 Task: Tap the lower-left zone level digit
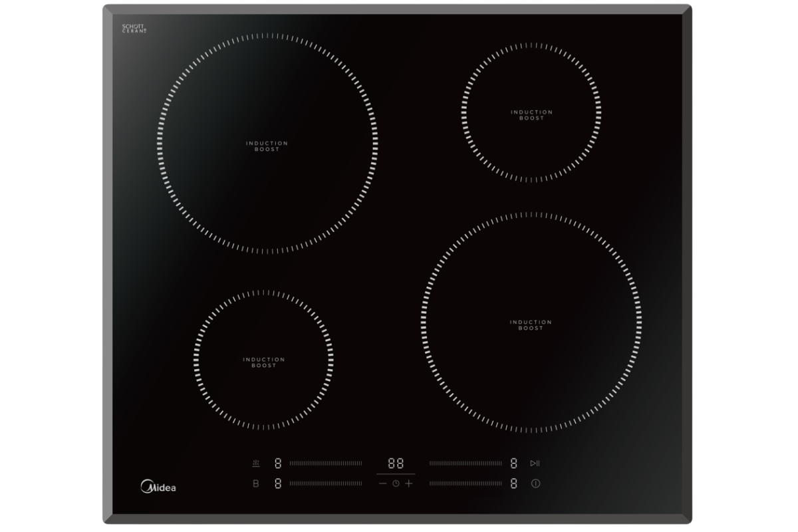[278, 483]
